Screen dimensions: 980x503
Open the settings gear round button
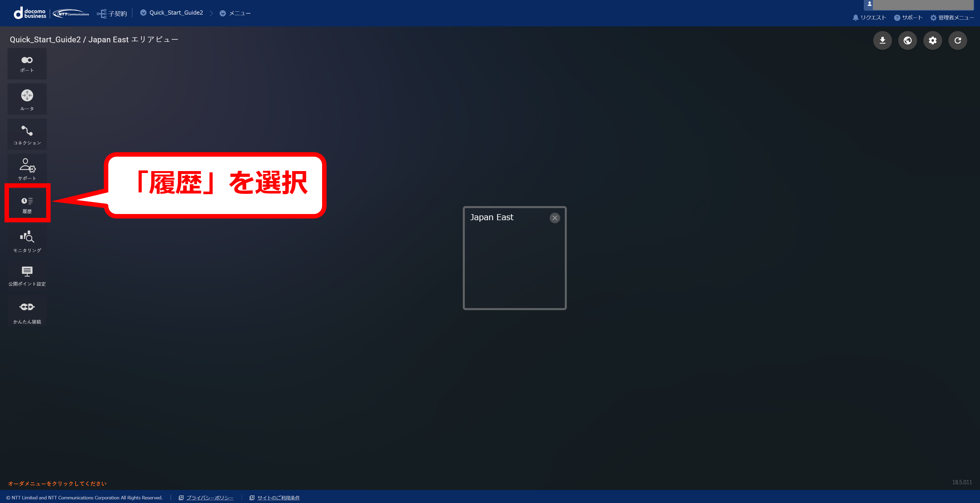point(933,40)
